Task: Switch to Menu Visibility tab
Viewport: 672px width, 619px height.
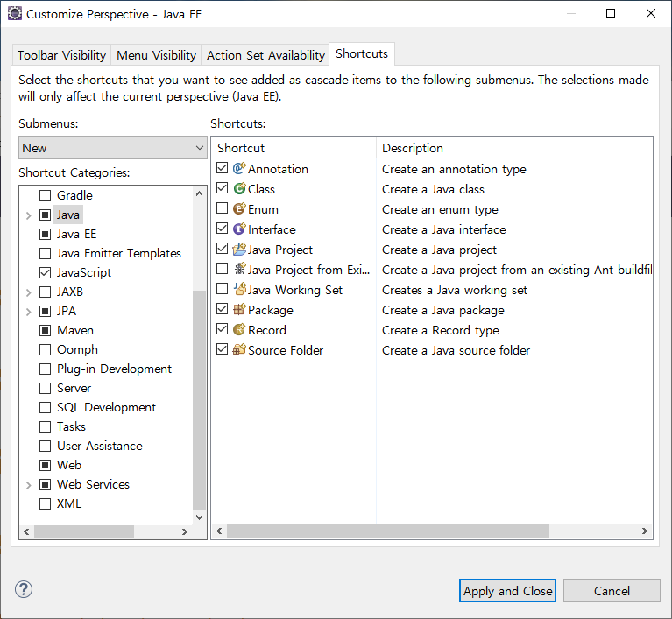Action: 157,55
